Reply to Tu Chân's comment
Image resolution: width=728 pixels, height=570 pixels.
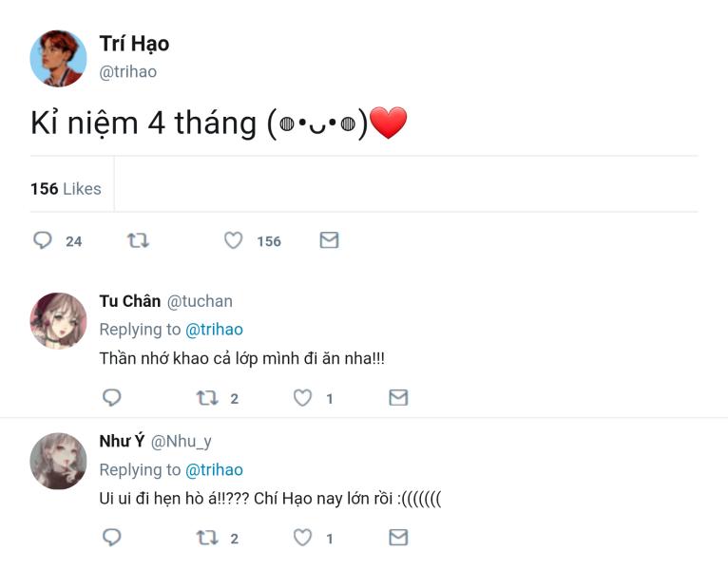[x=111, y=398]
